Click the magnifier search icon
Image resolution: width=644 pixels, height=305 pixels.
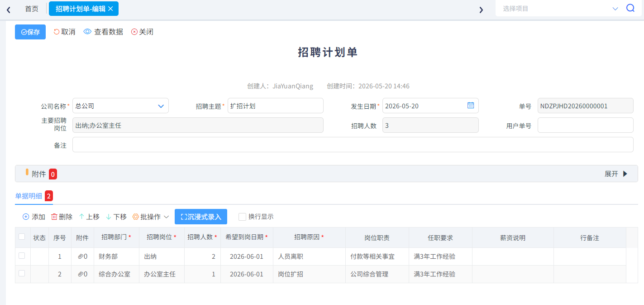630,8
